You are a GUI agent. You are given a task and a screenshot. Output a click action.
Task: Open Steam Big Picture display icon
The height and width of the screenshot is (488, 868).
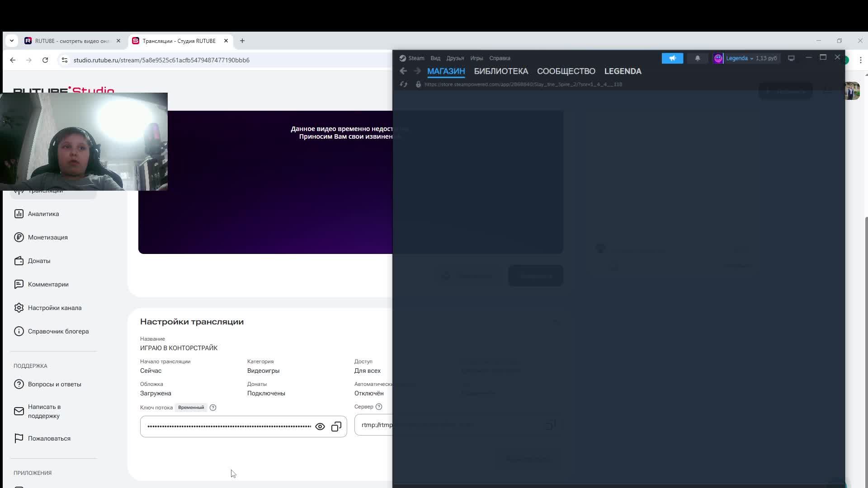791,58
